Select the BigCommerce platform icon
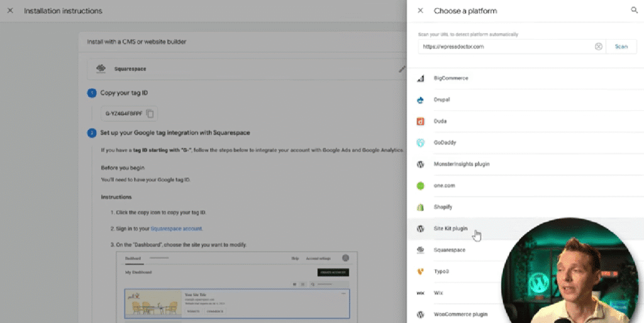This screenshot has width=644, height=323. click(x=420, y=79)
